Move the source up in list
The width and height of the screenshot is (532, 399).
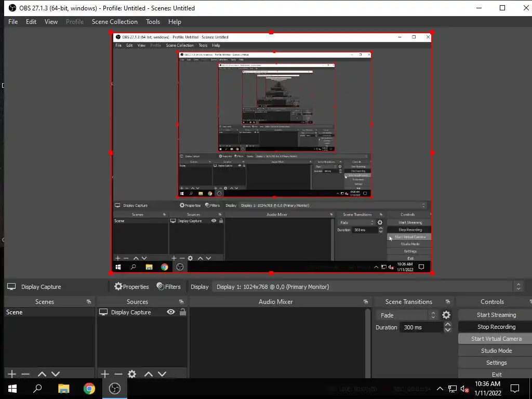149,374
